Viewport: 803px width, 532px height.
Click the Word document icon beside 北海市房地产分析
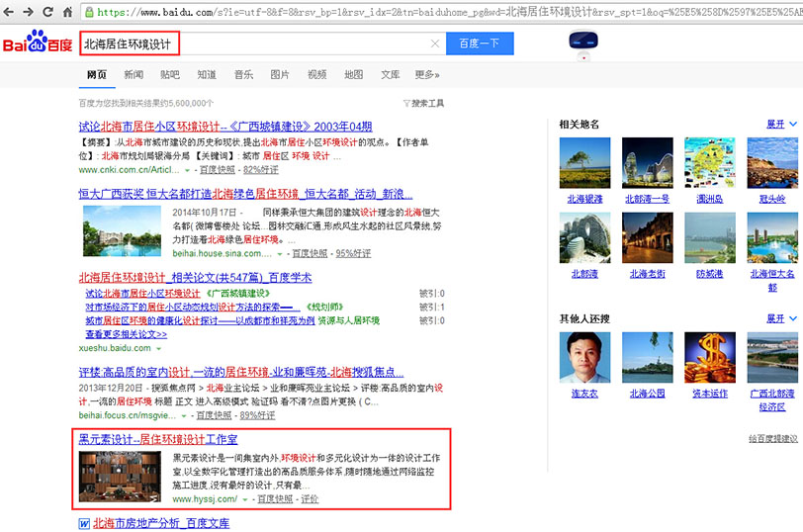point(84,523)
